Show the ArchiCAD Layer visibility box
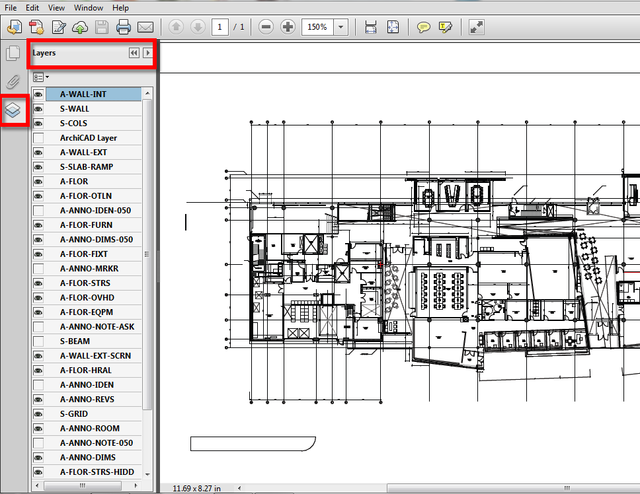640x494 pixels. click(38, 138)
